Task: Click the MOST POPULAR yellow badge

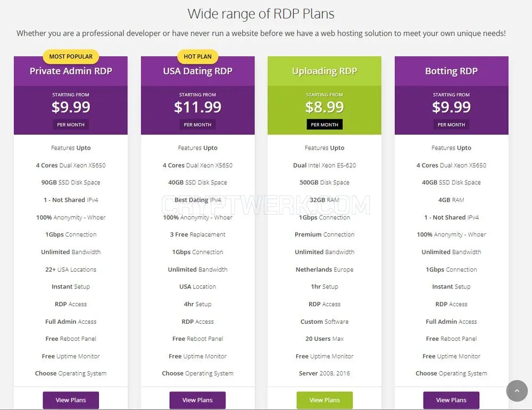Action: (71, 56)
